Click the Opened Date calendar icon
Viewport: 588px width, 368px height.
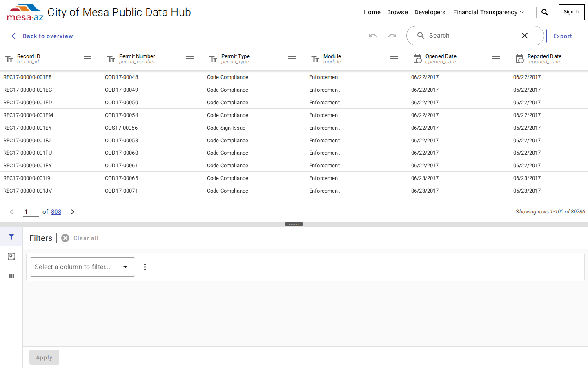click(x=417, y=59)
